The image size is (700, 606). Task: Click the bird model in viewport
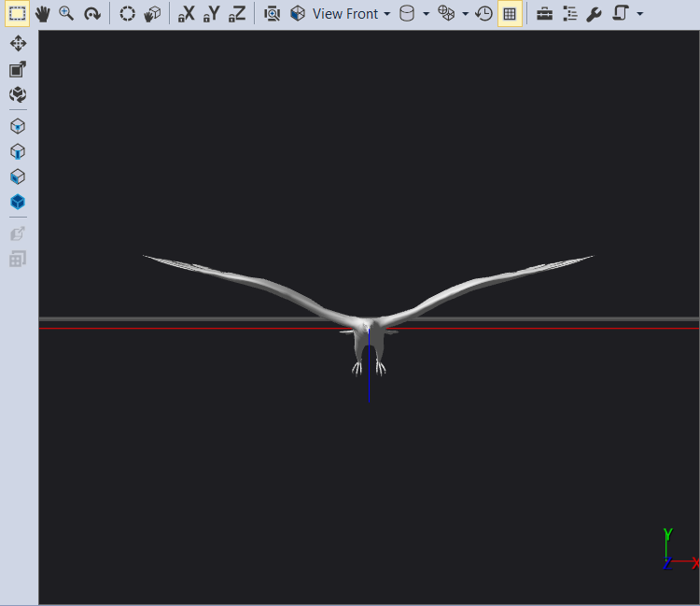(370, 338)
